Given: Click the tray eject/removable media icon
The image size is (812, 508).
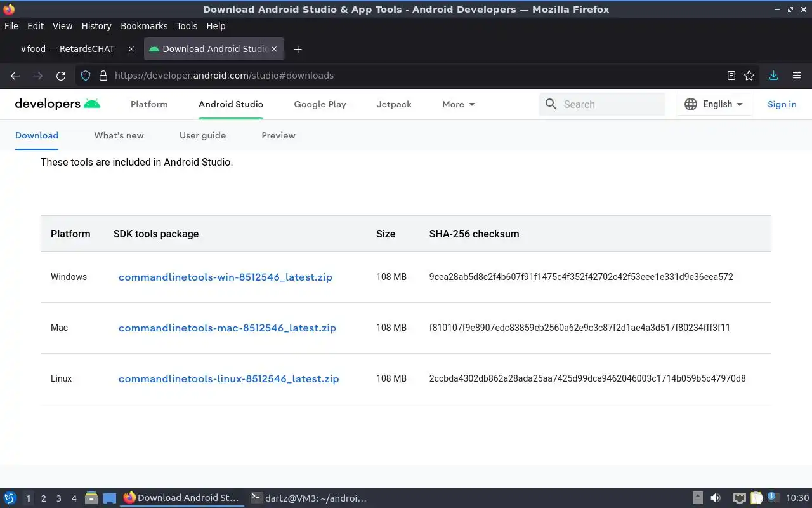Looking at the screenshot, I should click(x=697, y=498).
